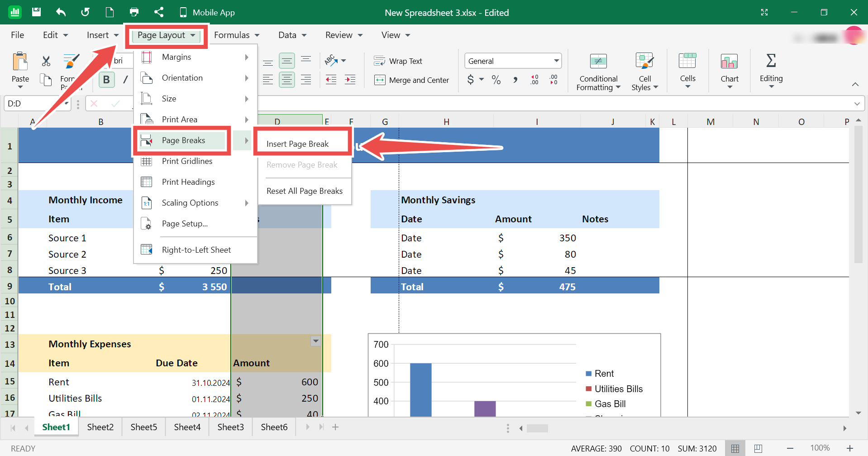Increase cell indent
This screenshot has height=456, width=868.
[350, 80]
